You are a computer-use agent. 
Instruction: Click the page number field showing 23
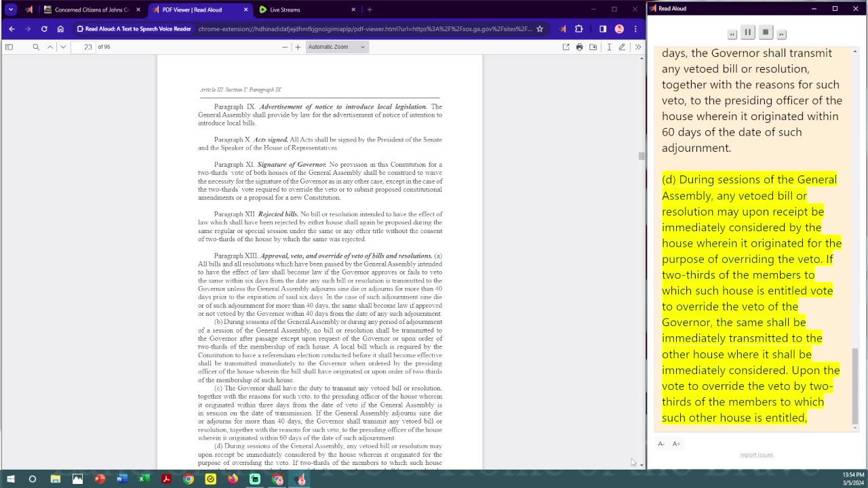[x=83, y=47]
